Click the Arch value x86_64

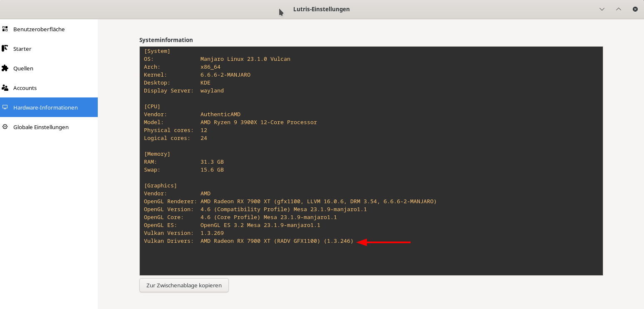tap(211, 67)
